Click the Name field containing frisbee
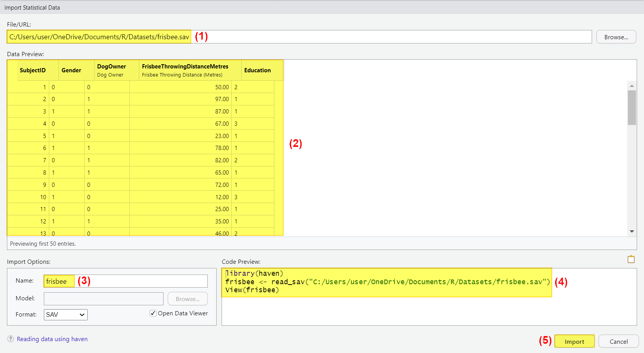 (x=126, y=281)
